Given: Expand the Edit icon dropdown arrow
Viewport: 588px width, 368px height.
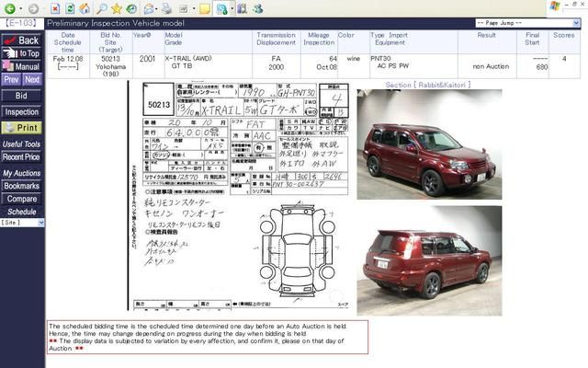Looking at the screenshot, I should point(194,8).
